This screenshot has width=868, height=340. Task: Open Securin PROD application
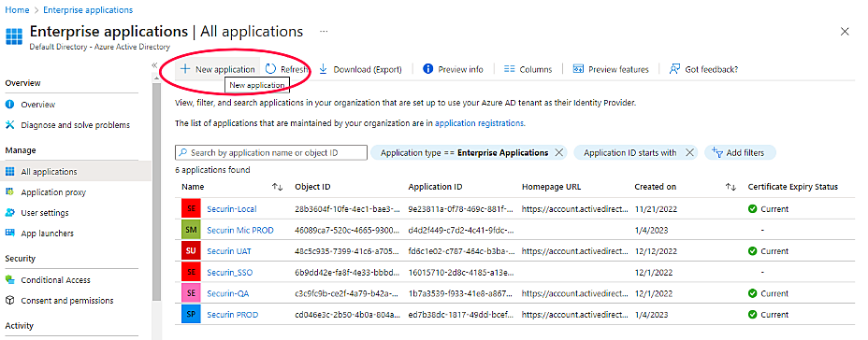click(232, 315)
